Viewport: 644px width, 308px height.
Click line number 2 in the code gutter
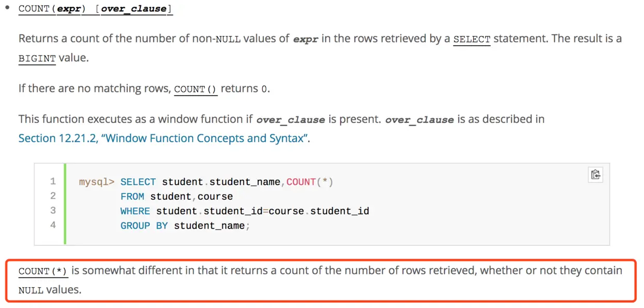click(53, 196)
